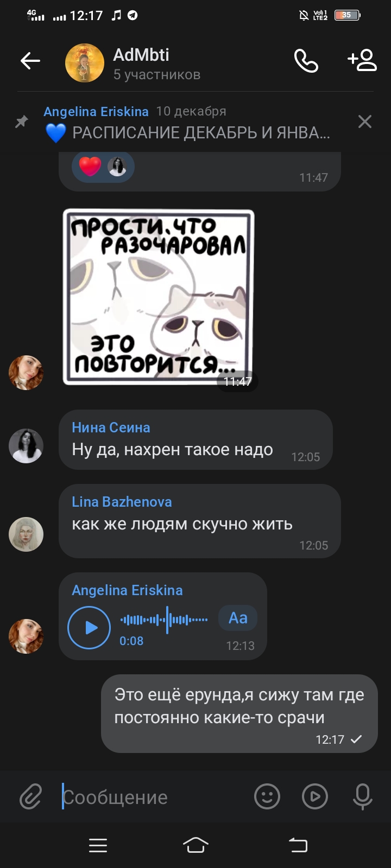
Task: Tap the Android home navigation button
Action: (x=195, y=845)
